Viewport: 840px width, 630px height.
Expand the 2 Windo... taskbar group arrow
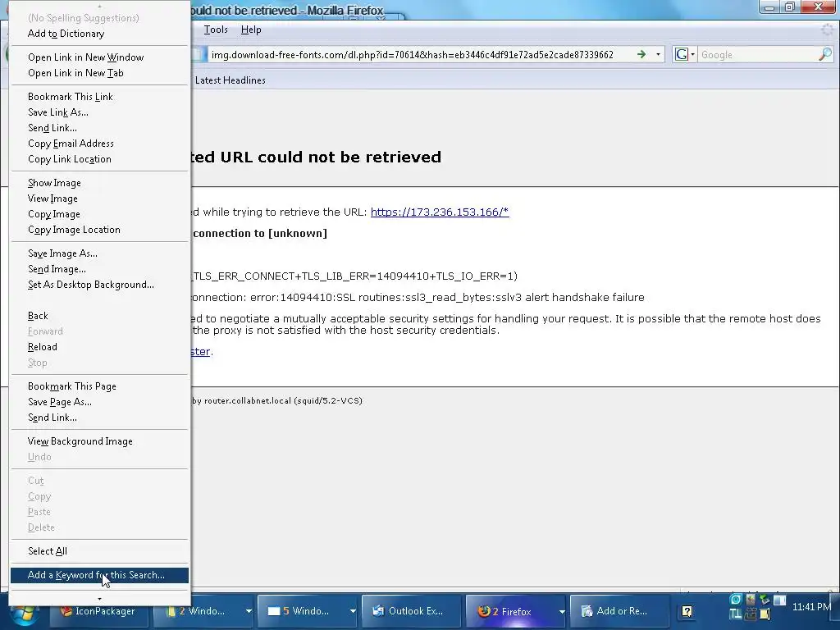pyautogui.click(x=249, y=611)
